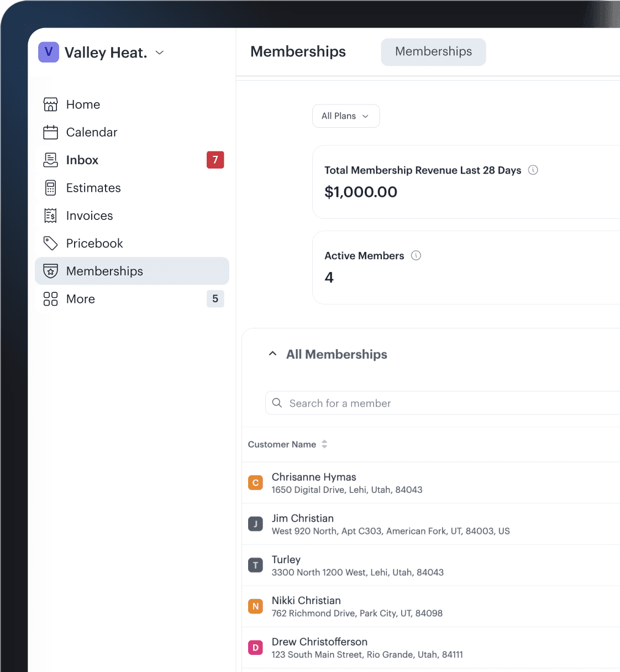This screenshot has width=620, height=672.
Task: Click the search magnifier icon
Action: click(x=277, y=403)
